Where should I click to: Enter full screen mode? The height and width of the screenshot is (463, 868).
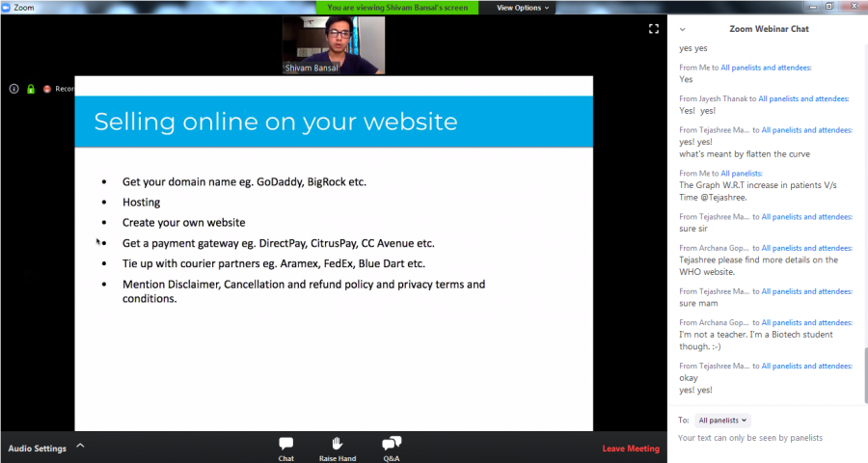(653, 29)
